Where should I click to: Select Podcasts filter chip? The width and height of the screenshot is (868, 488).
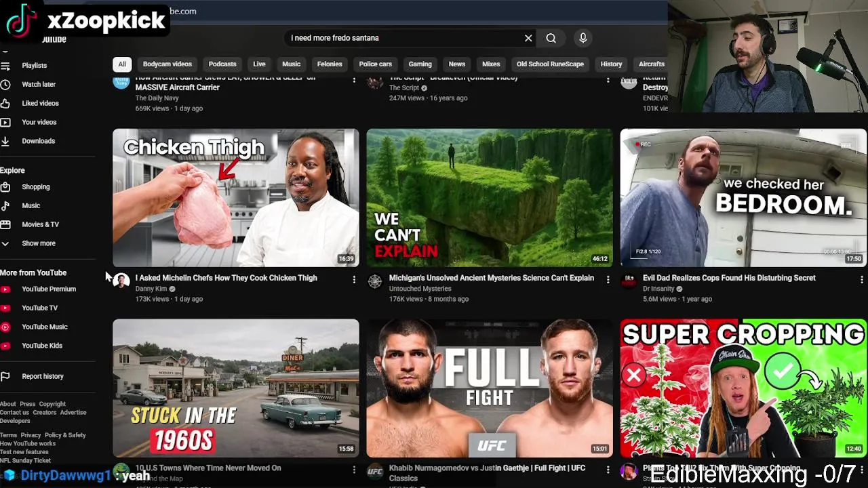point(222,64)
